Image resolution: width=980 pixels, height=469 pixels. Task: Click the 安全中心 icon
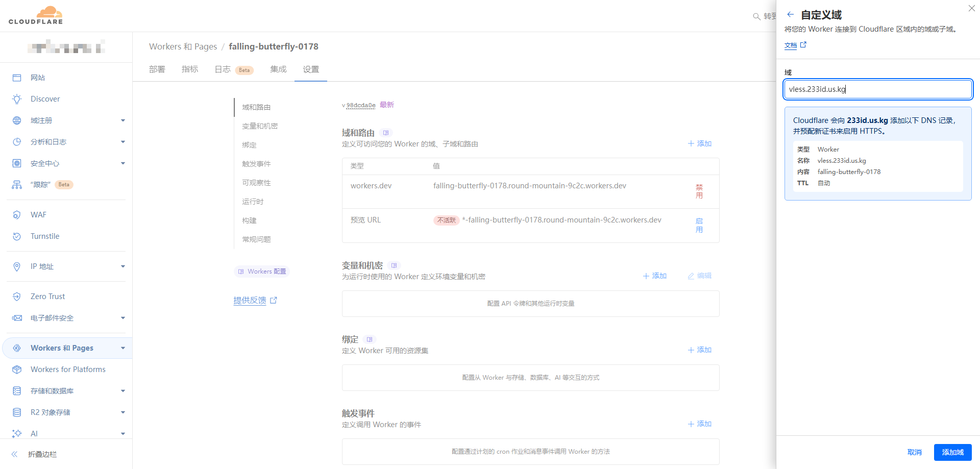(x=17, y=163)
